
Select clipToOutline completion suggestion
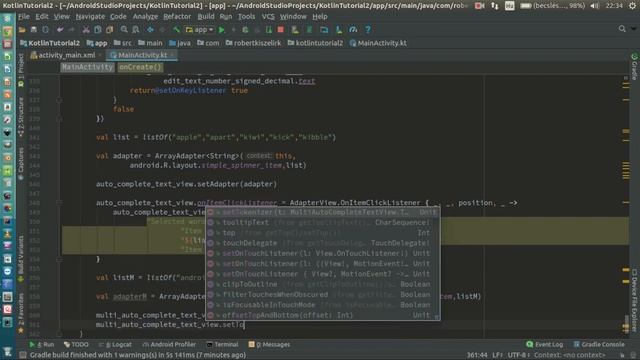pos(322,284)
